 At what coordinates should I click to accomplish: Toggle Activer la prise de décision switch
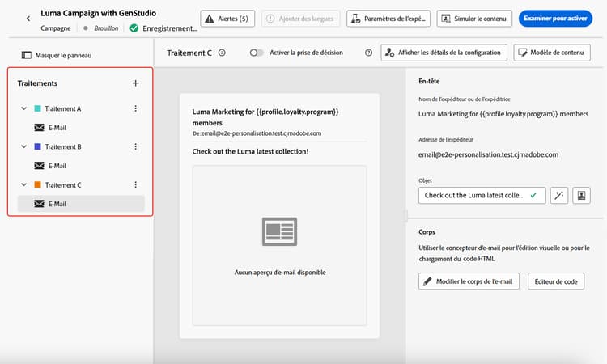[256, 53]
